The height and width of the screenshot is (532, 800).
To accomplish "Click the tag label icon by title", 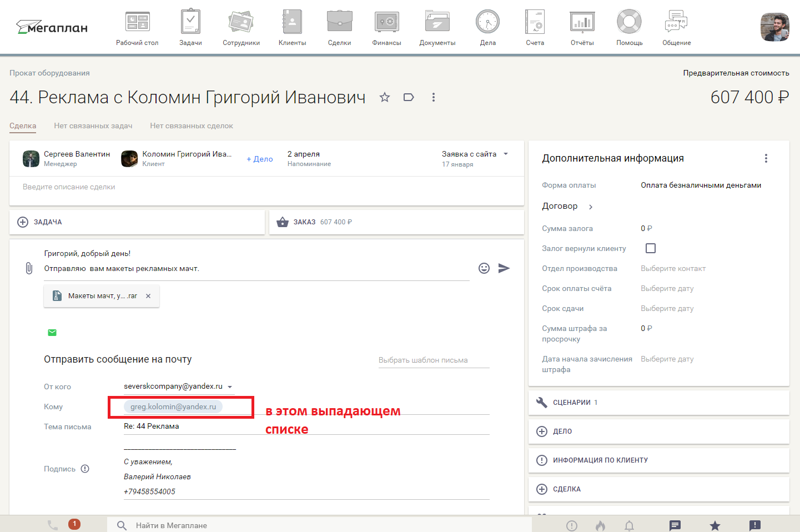I will coord(409,98).
